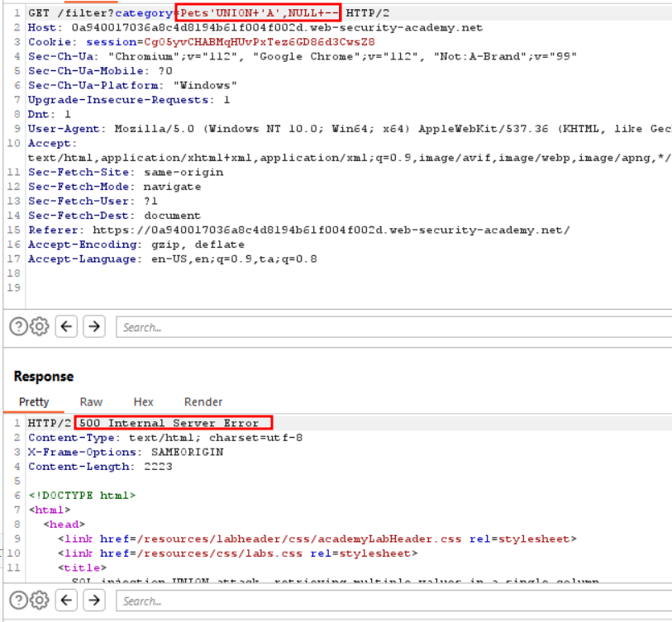Open settings gear in response search bar
The width and height of the screenshot is (672, 622).
pos(40,601)
